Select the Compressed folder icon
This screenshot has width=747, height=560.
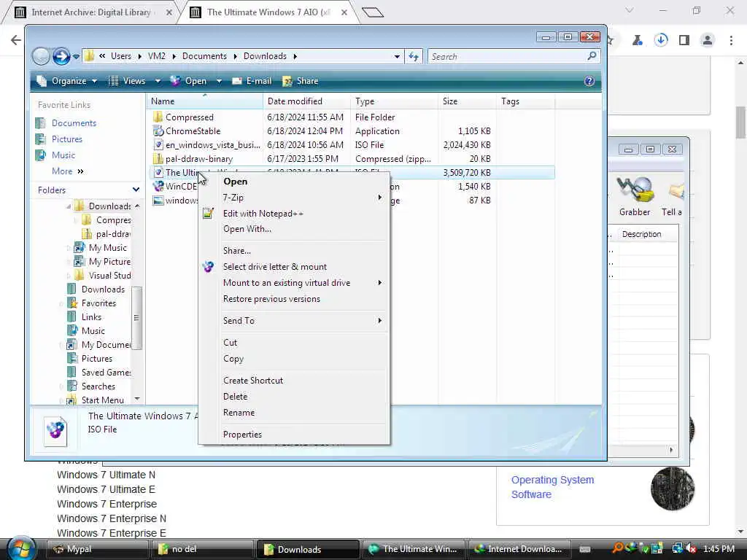click(x=158, y=117)
